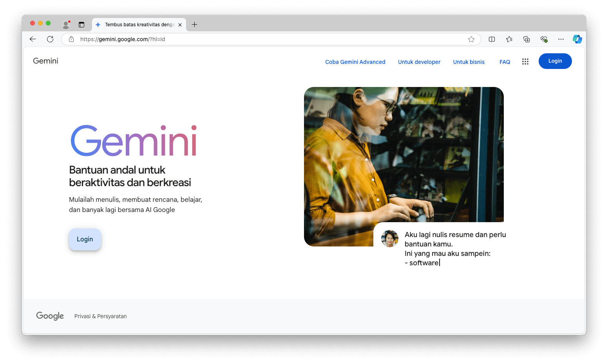Click the split screen icon in toolbar
Image resolution: width=608 pixels, height=364 pixels.
[492, 39]
